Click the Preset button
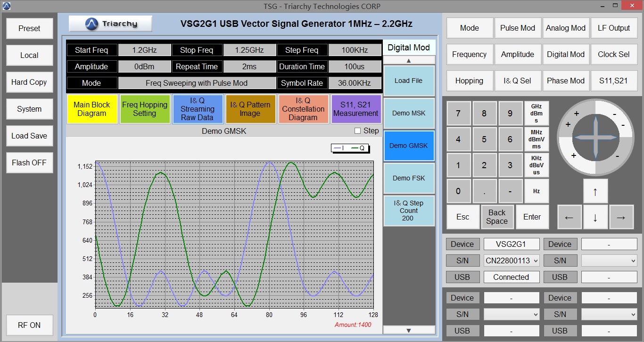Image resolution: width=644 pixels, height=342 pixels. click(x=29, y=28)
